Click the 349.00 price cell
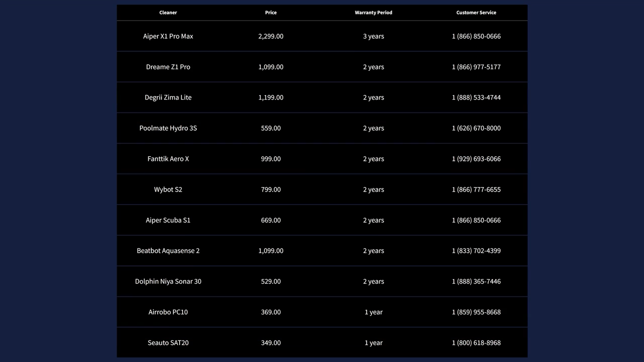The height and width of the screenshot is (362, 644). coord(271,343)
